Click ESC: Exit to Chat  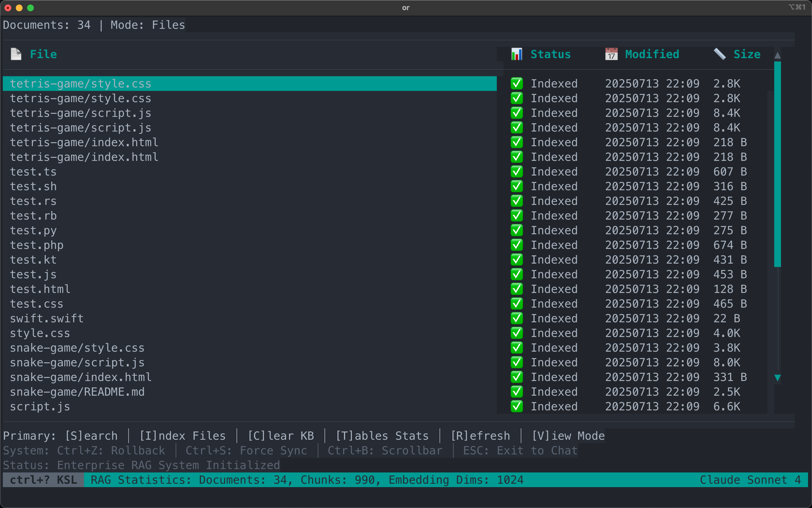pos(520,450)
